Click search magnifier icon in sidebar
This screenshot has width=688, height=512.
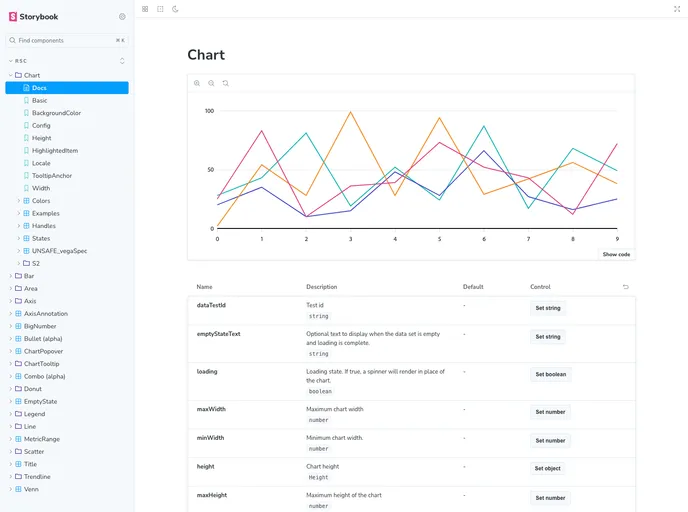pos(12,40)
